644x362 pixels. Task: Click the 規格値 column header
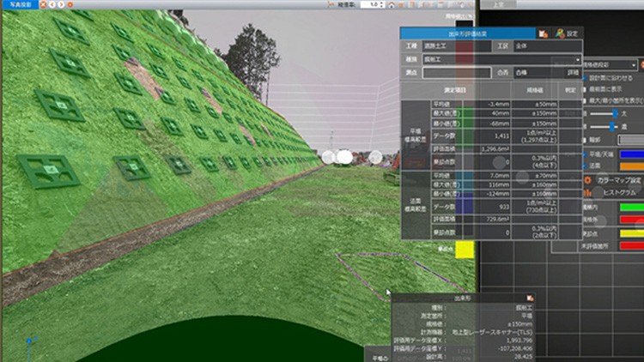coord(534,90)
